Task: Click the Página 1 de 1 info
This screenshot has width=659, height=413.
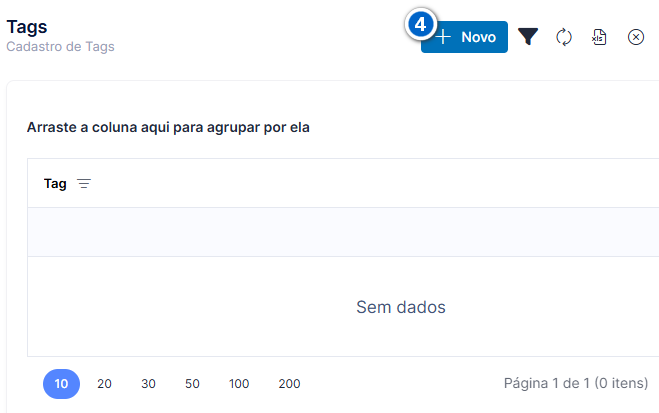Action: [576, 383]
